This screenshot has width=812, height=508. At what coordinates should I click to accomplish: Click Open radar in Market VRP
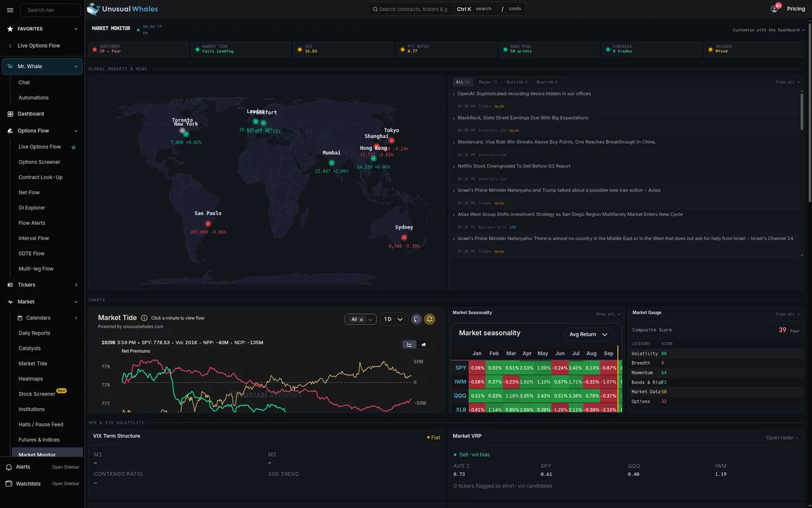tap(783, 438)
